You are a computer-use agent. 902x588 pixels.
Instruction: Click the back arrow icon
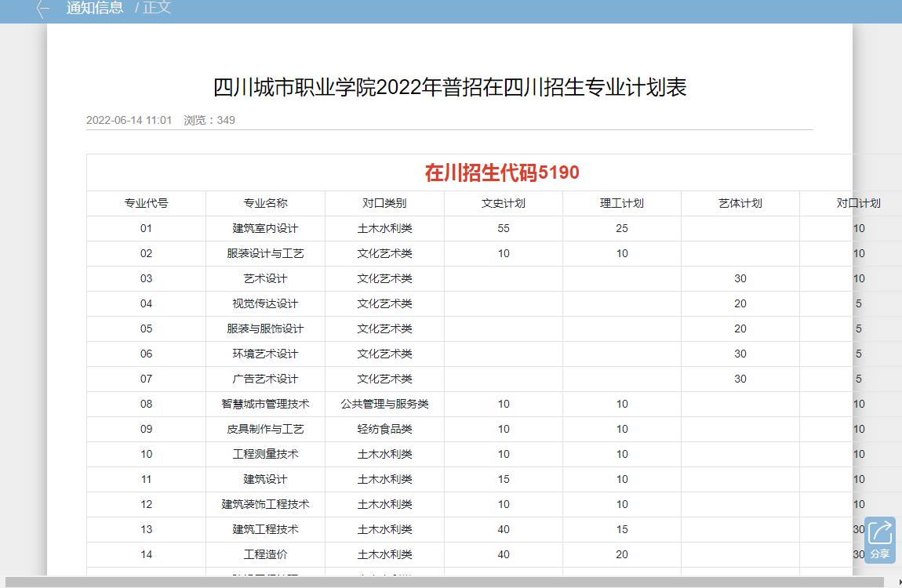[42, 9]
